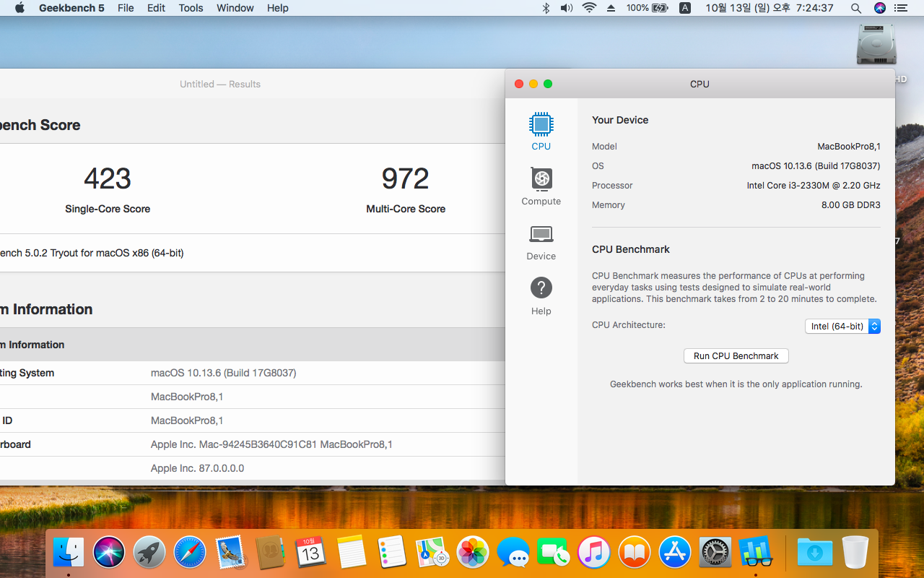This screenshot has height=578, width=924.
Task: Click the MacBookPro8,1 Model value in CPU window
Action: point(849,147)
